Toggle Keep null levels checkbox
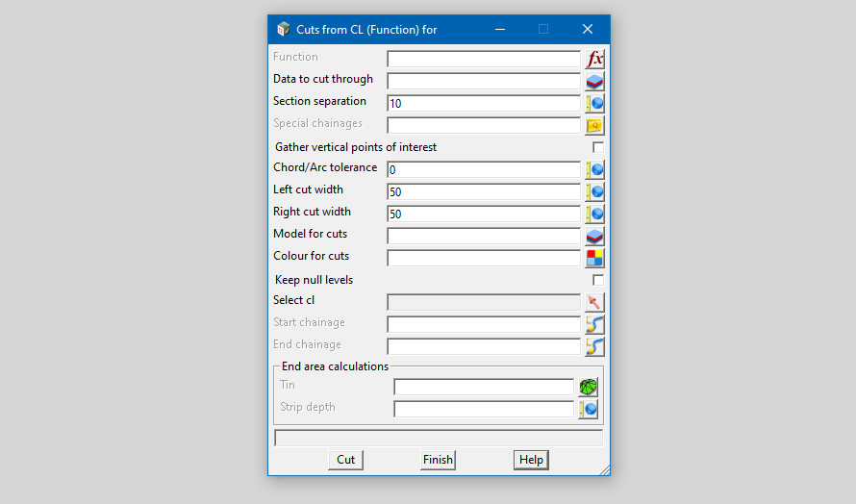This screenshot has height=504, width=856. coord(598,280)
